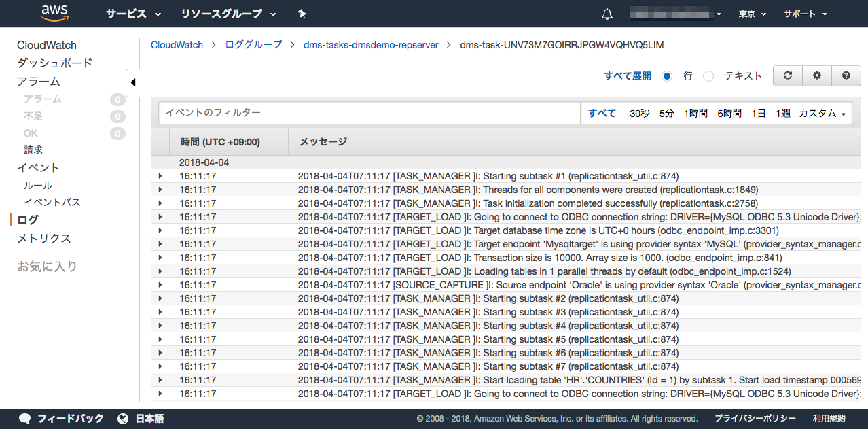Select the ダッシュボード sidebar item
Viewport: 868px width, 429px height.
pos(54,63)
